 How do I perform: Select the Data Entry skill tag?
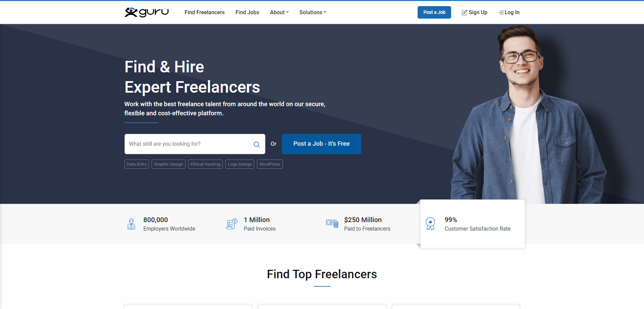point(137,164)
